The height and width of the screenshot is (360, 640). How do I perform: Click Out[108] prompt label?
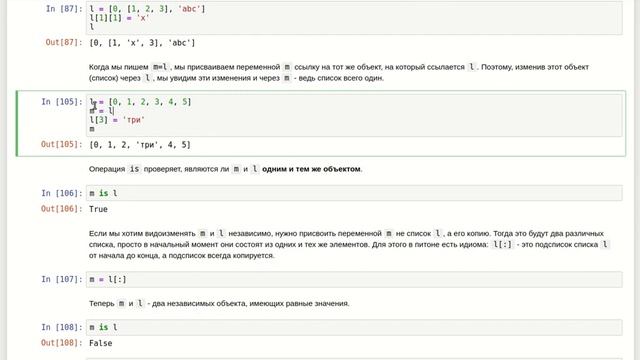tap(62, 343)
